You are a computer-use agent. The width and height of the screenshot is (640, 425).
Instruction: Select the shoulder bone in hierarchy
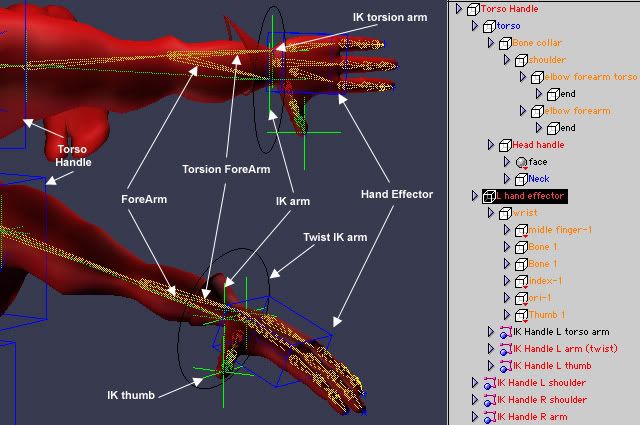(547, 60)
